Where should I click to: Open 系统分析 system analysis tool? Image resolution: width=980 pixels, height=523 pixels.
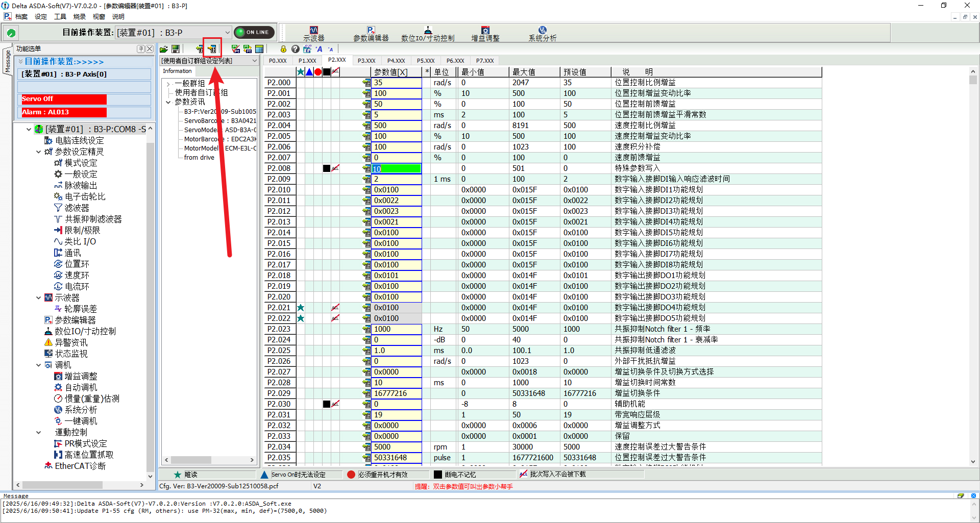(x=542, y=34)
